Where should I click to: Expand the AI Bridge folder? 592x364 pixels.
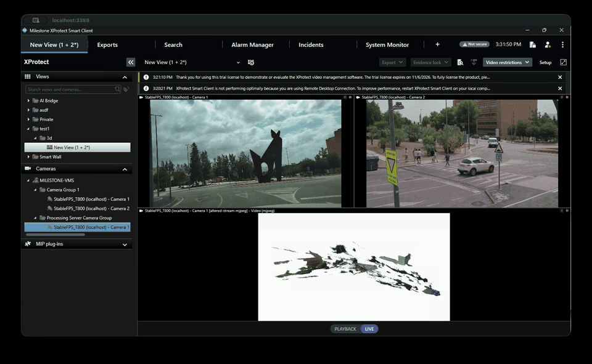28,101
